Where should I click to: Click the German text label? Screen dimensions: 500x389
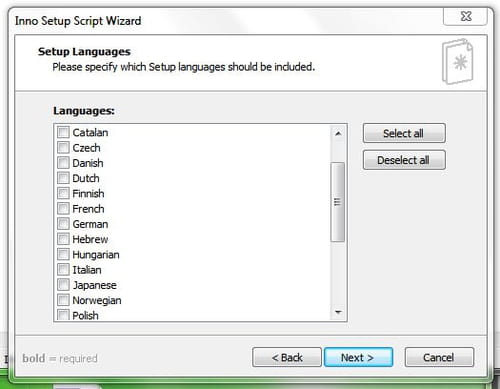tap(90, 224)
